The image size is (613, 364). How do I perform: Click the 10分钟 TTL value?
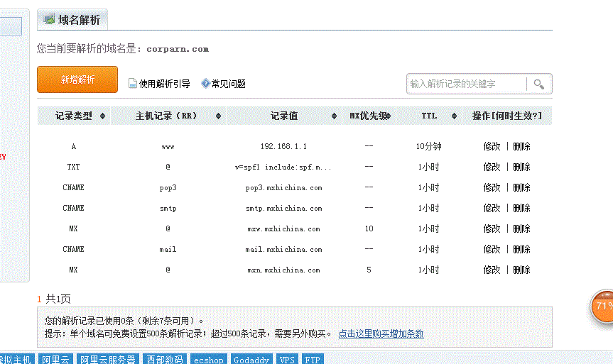(x=428, y=146)
